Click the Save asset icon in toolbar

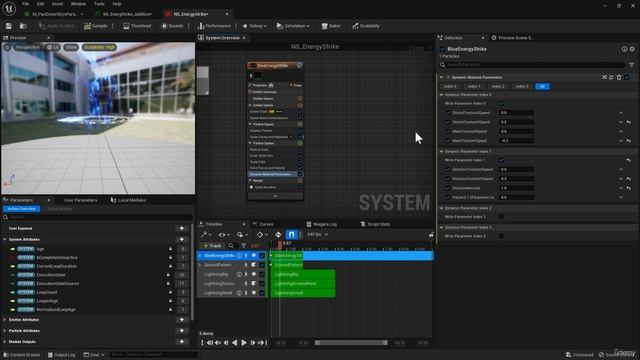pos(9,26)
